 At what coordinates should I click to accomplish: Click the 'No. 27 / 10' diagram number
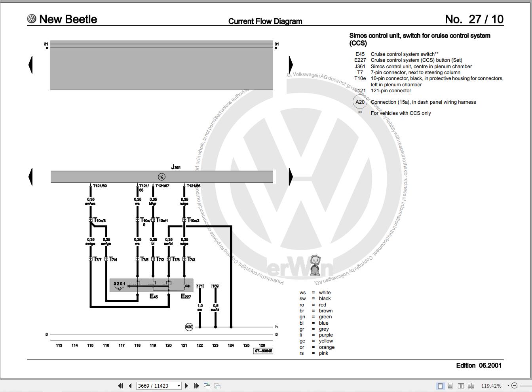click(474, 19)
